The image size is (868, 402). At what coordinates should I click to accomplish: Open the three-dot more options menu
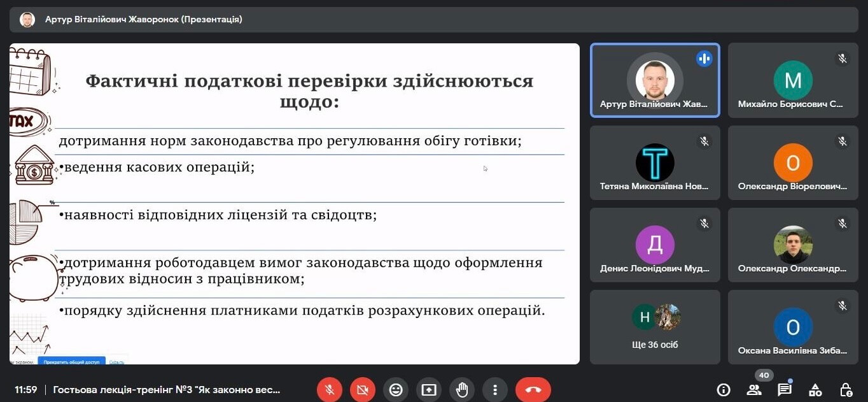click(494, 390)
